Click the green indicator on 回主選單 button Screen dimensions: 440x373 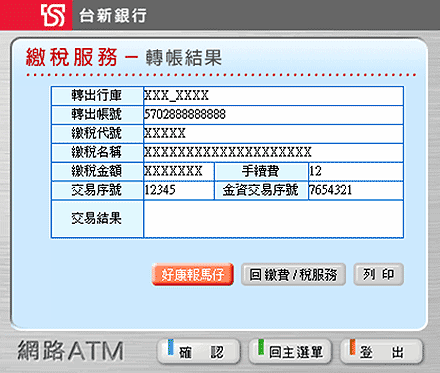[x=261, y=347]
